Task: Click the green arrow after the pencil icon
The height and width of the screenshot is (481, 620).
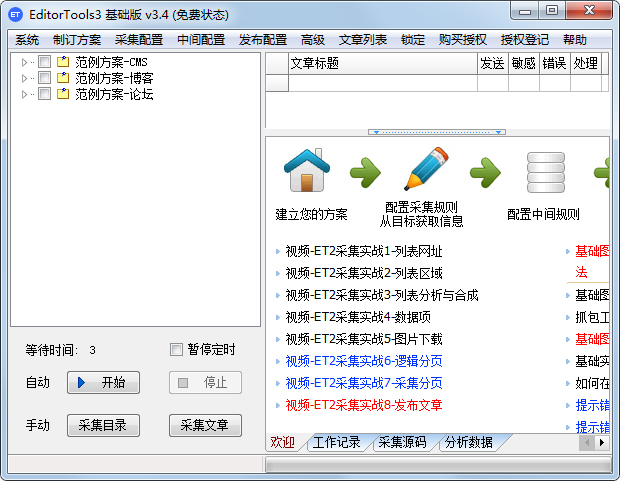Action: point(485,172)
